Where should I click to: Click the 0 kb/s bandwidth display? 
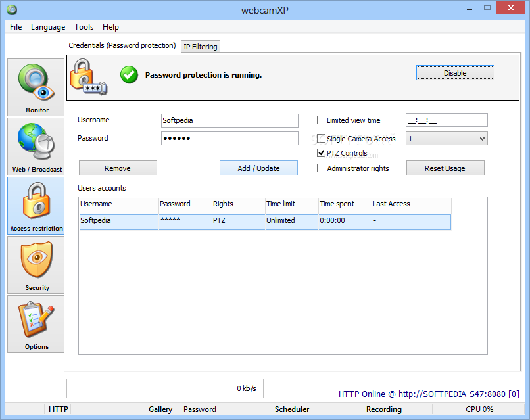point(165,388)
